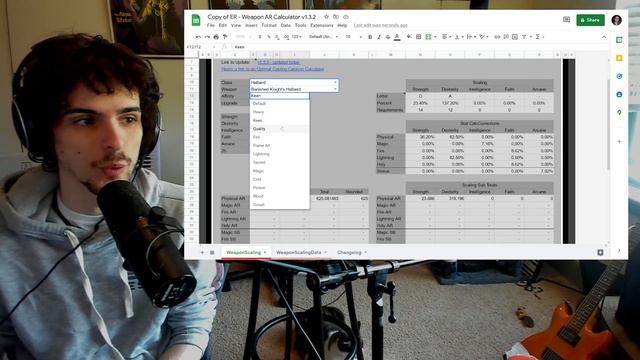Open the Edit menu
Image resolution: width=640 pixels, height=360 pixels.
(222, 25)
